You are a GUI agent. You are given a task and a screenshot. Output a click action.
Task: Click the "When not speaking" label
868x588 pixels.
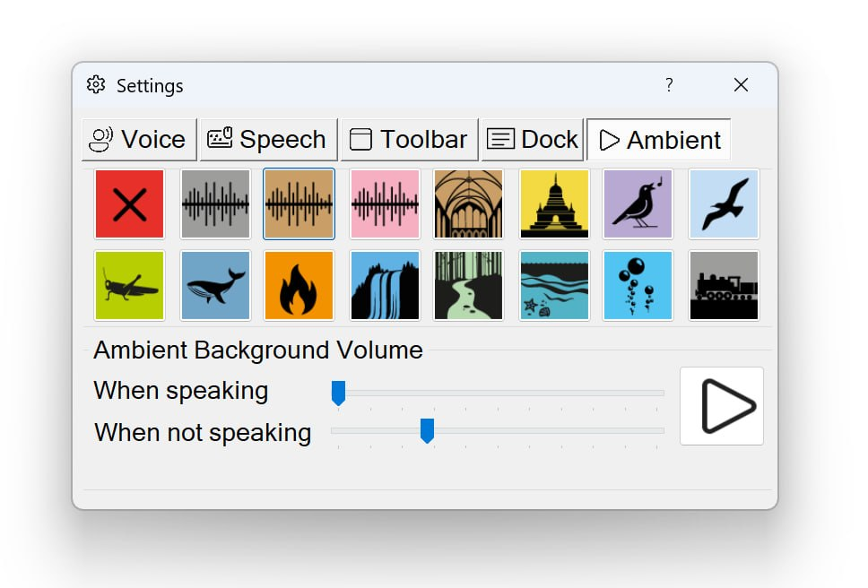pos(203,433)
